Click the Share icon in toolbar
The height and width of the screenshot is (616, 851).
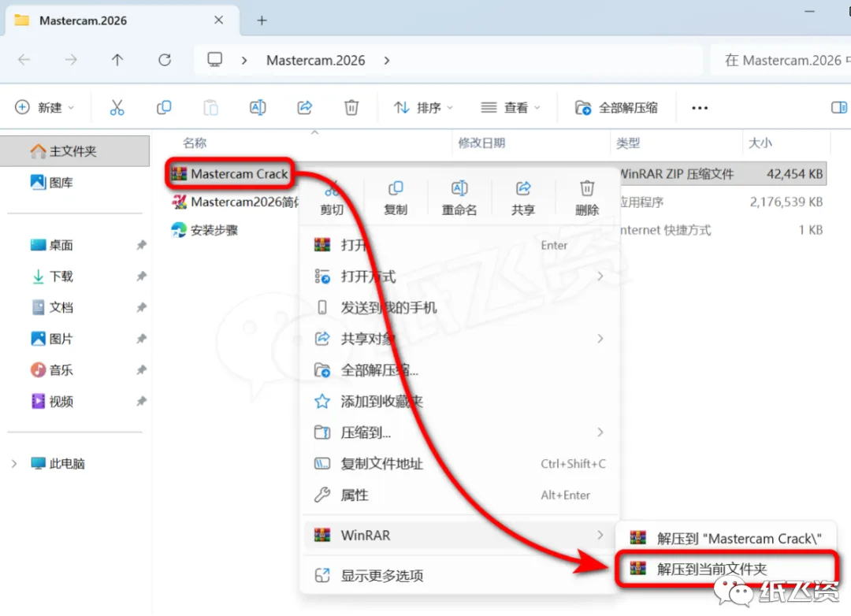pos(305,107)
